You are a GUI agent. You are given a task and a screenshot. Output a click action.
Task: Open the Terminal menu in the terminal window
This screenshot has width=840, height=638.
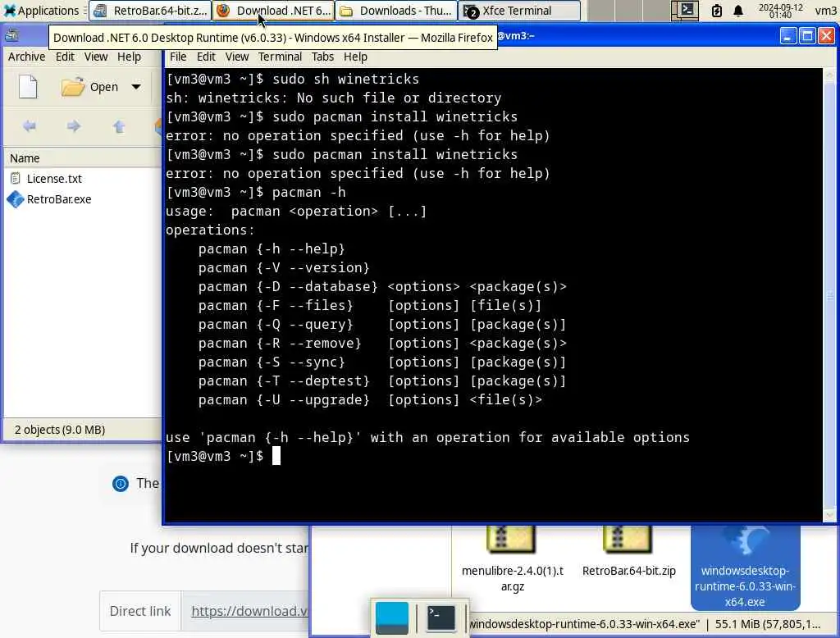click(280, 57)
